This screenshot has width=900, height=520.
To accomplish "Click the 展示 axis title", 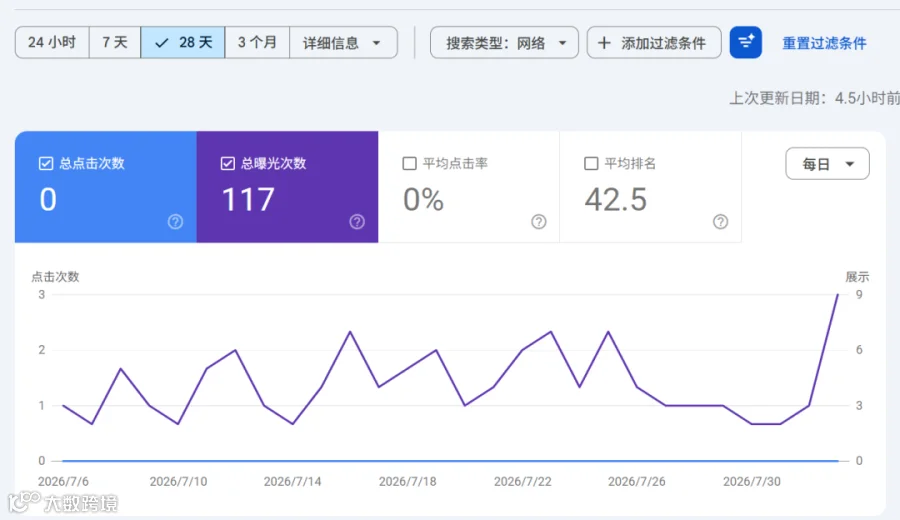I will pos(857,277).
